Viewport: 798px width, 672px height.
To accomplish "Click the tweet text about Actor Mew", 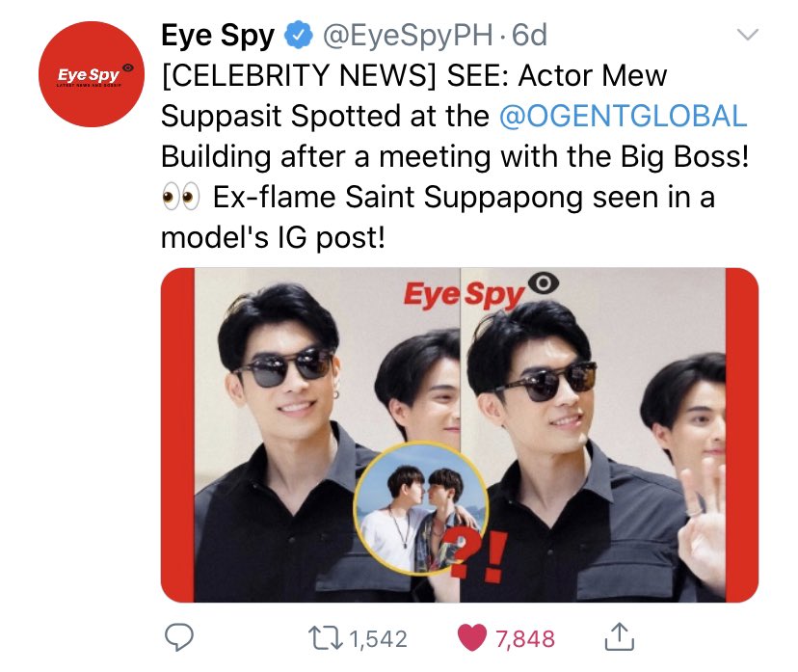I will (x=455, y=156).
